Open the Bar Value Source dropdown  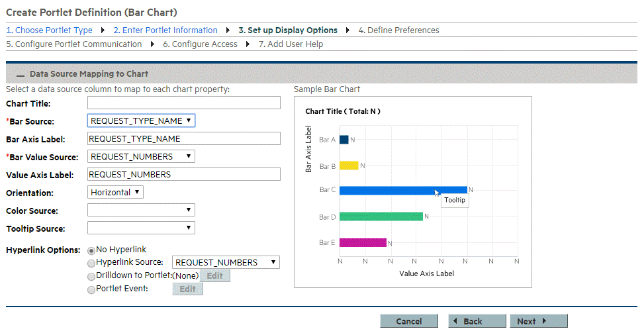[141, 157]
